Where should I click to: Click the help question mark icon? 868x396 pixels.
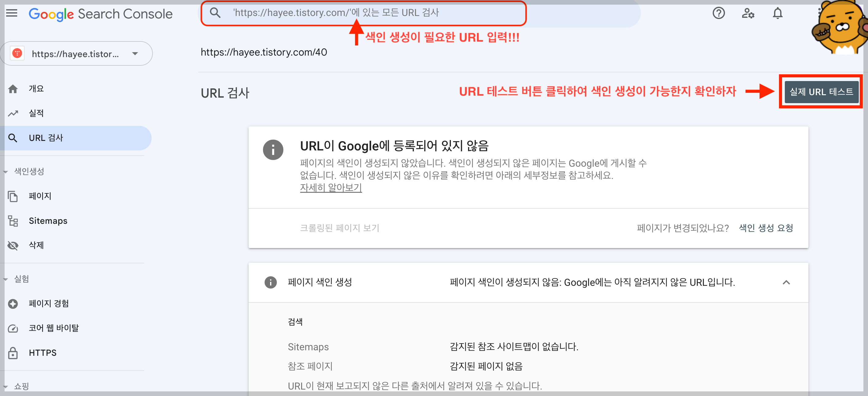[719, 14]
